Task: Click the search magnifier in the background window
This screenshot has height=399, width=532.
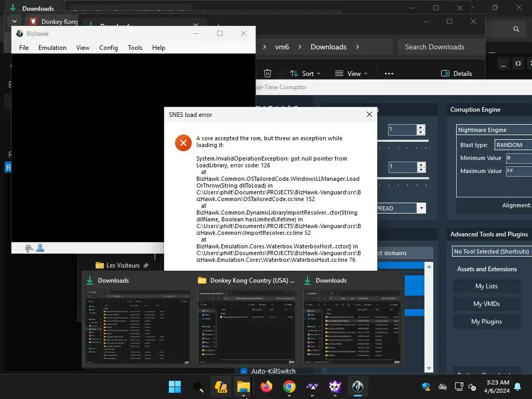Action: click(516, 29)
